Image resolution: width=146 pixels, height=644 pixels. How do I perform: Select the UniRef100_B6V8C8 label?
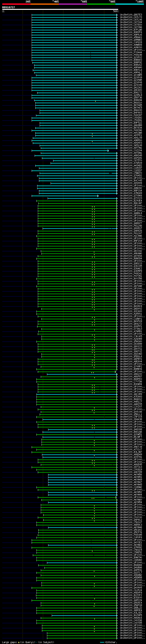click(x=131, y=306)
